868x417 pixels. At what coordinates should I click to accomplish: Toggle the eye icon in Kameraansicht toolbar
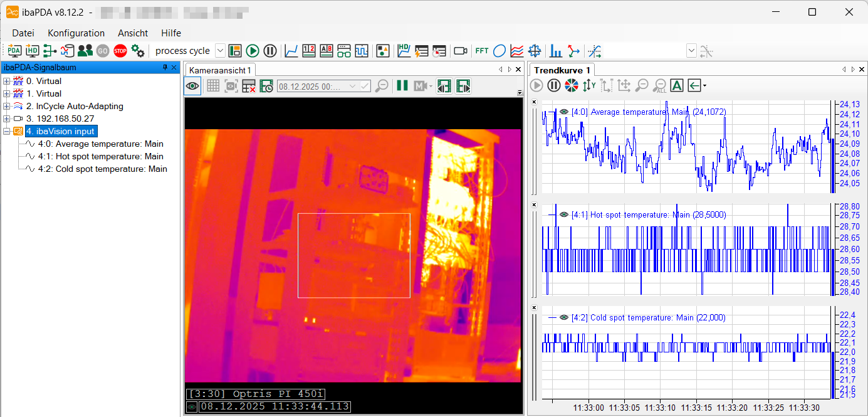[x=192, y=86]
